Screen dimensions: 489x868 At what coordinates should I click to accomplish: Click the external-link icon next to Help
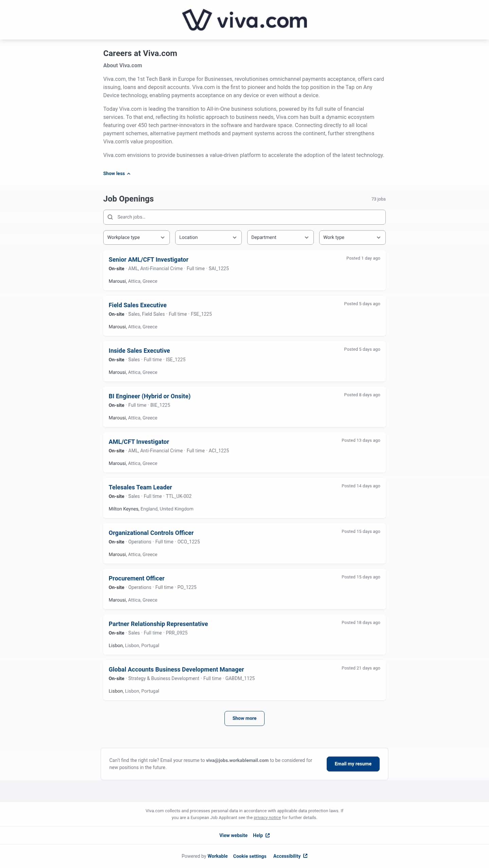point(267,835)
